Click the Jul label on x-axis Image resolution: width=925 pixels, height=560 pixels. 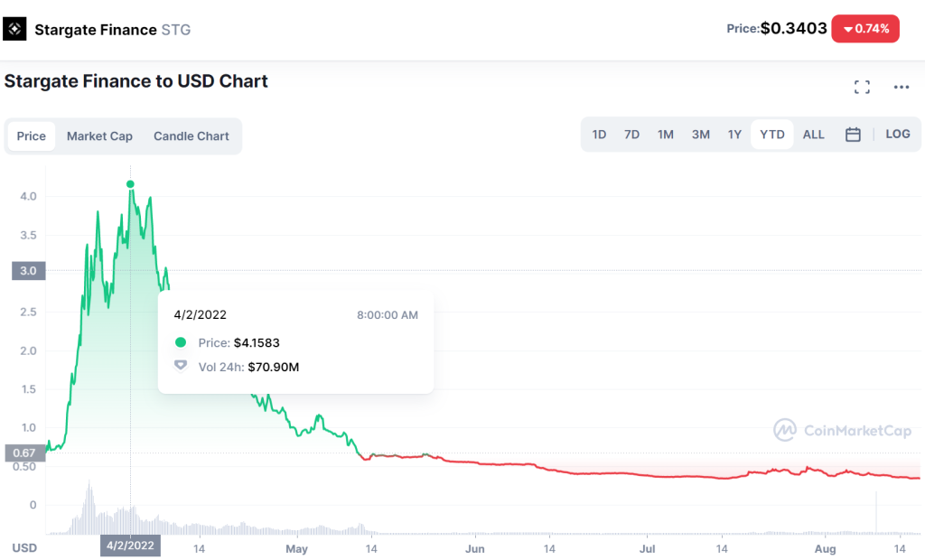[x=647, y=549]
